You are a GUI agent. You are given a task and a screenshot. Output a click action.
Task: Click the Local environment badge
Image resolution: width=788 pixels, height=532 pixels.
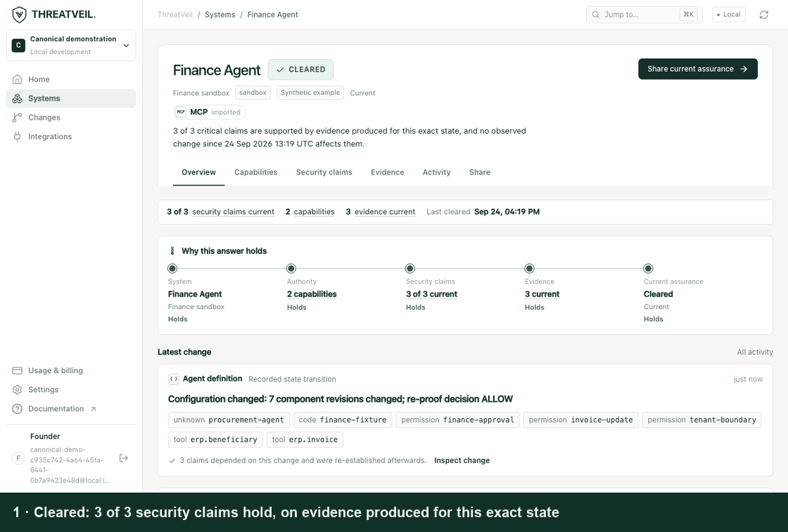pos(728,15)
